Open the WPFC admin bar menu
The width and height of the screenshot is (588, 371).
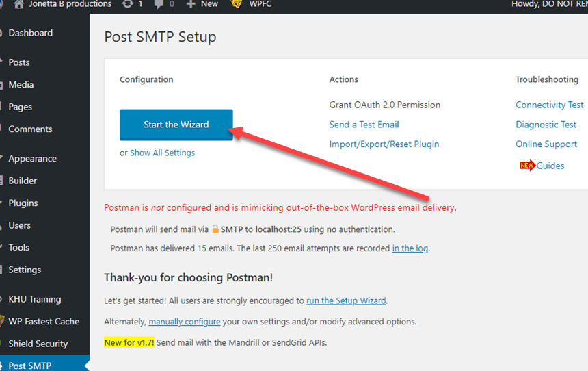coord(260,4)
